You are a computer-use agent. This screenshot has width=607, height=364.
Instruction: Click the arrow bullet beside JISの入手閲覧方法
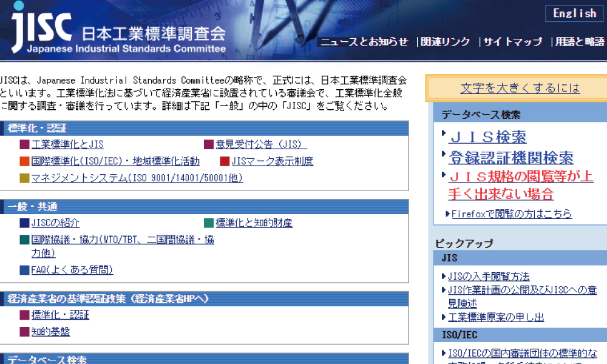coord(444,276)
